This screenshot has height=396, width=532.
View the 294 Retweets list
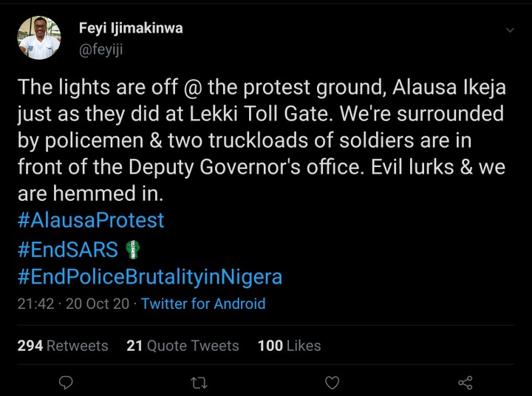click(x=63, y=346)
